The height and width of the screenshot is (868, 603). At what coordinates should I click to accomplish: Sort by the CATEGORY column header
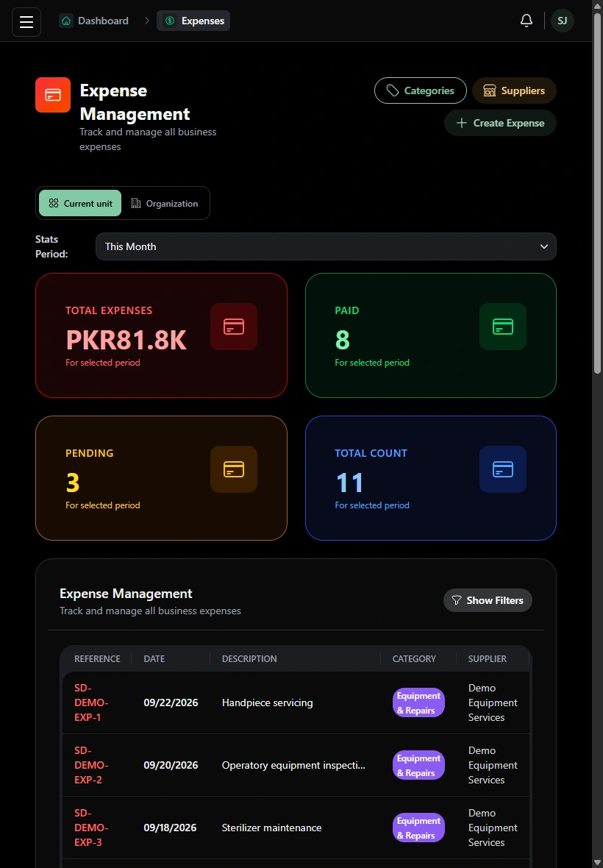coord(414,659)
